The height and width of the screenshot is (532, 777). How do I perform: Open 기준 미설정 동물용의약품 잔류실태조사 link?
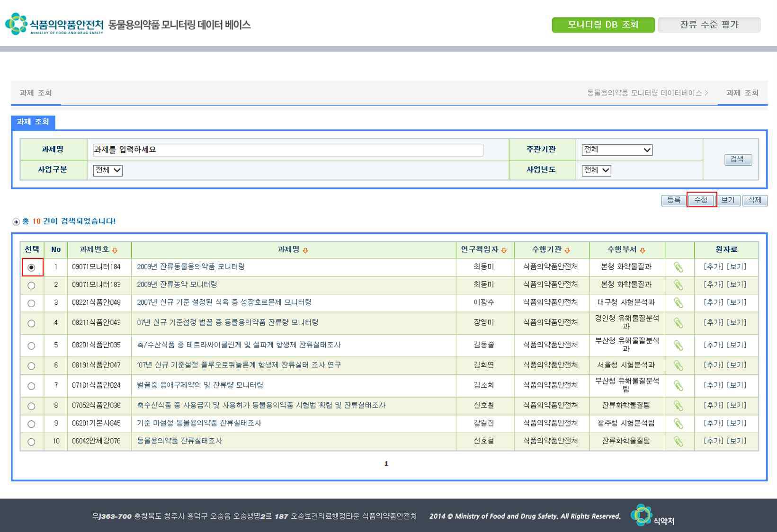click(199, 423)
